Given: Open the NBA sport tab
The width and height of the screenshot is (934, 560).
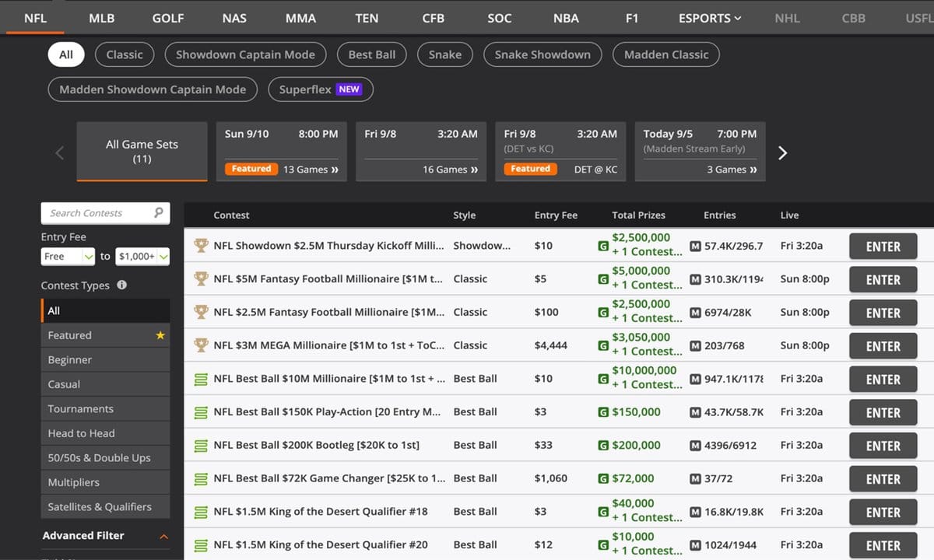Looking at the screenshot, I should point(566,18).
